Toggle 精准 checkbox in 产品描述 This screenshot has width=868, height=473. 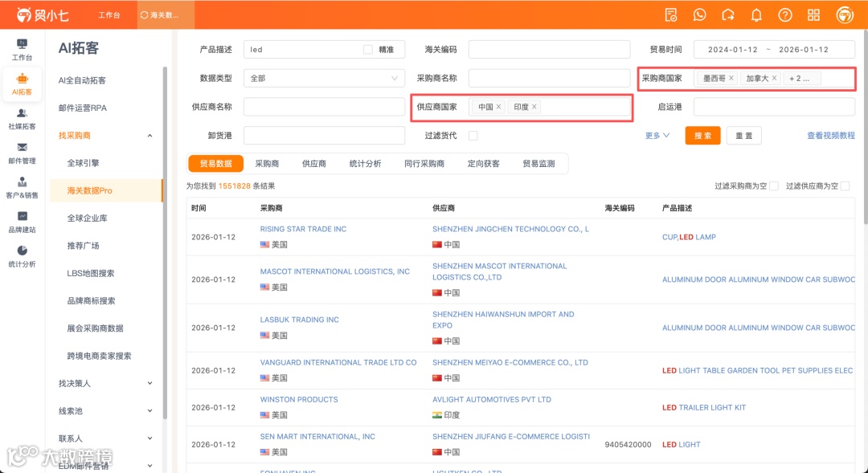(x=367, y=49)
